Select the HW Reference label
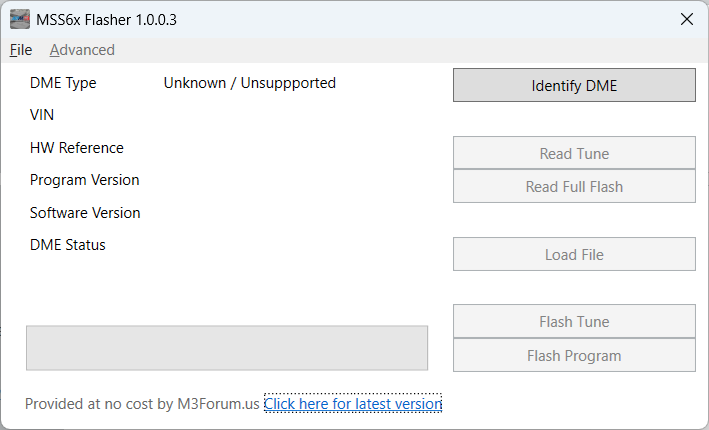The image size is (709, 430). [77, 148]
